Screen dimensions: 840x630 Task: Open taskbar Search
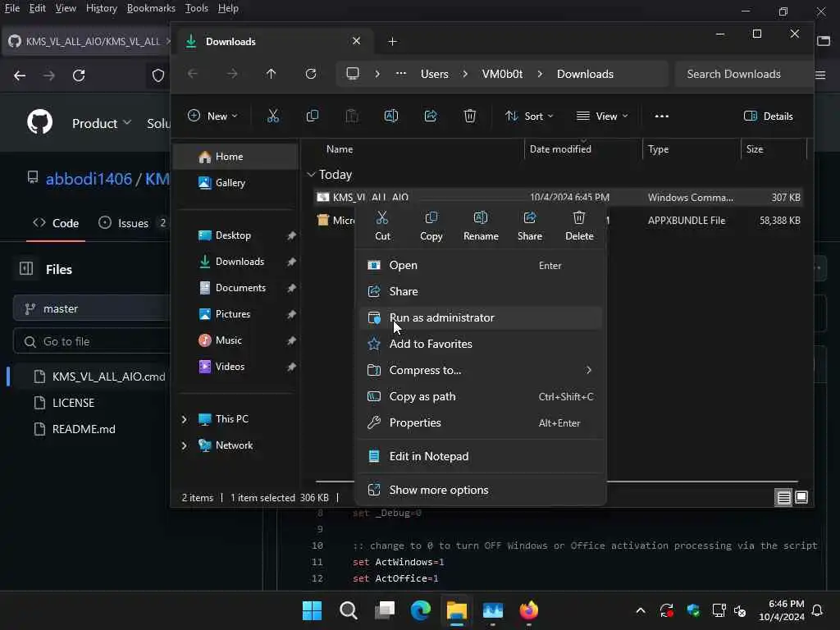click(x=348, y=610)
